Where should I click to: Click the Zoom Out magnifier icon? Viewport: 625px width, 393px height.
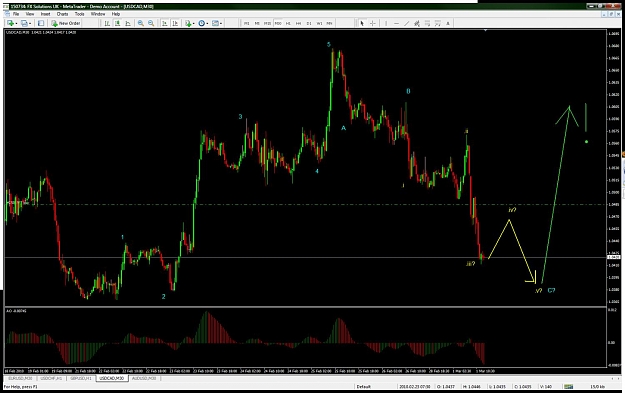[151, 24]
